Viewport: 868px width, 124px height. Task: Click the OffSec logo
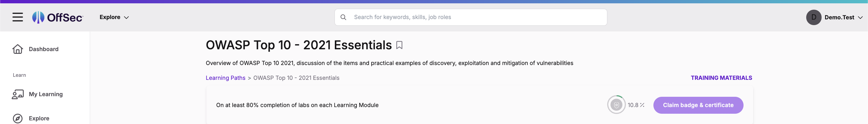click(58, 17)
